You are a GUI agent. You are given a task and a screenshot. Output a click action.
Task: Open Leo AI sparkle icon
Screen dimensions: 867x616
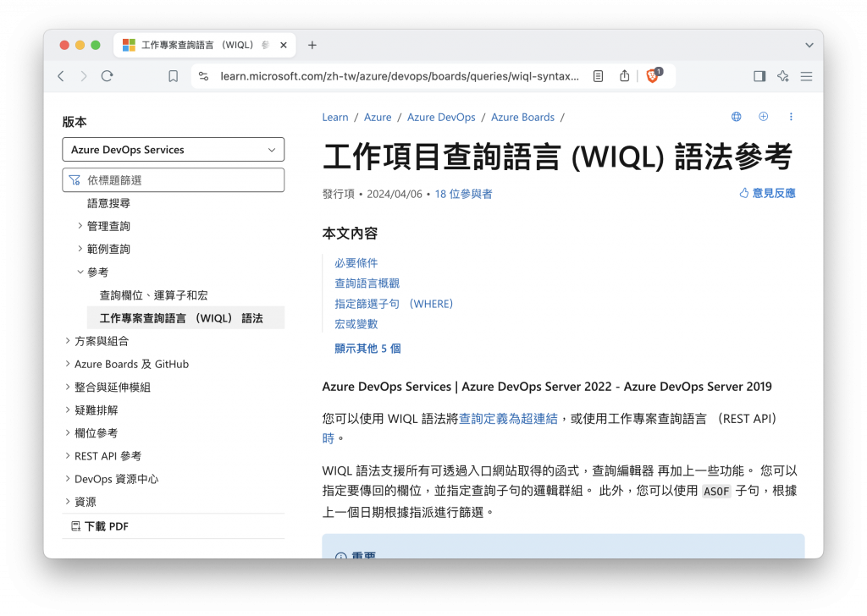click(783, 76)
